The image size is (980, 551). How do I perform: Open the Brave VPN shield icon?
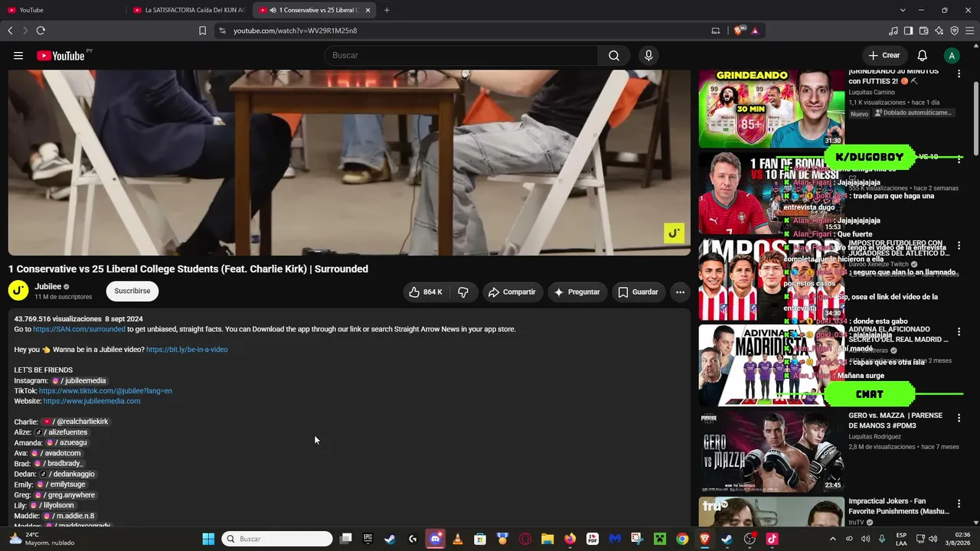coord(954,31)
